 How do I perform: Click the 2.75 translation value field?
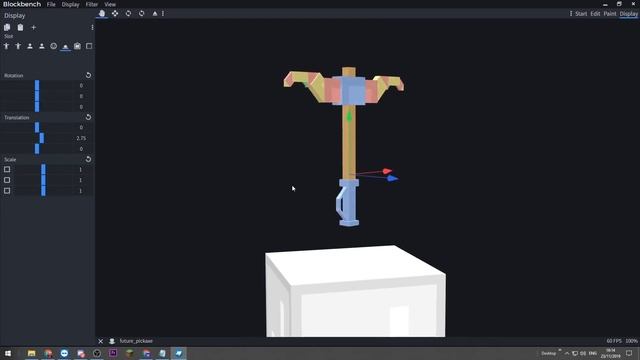click(81, 138)
